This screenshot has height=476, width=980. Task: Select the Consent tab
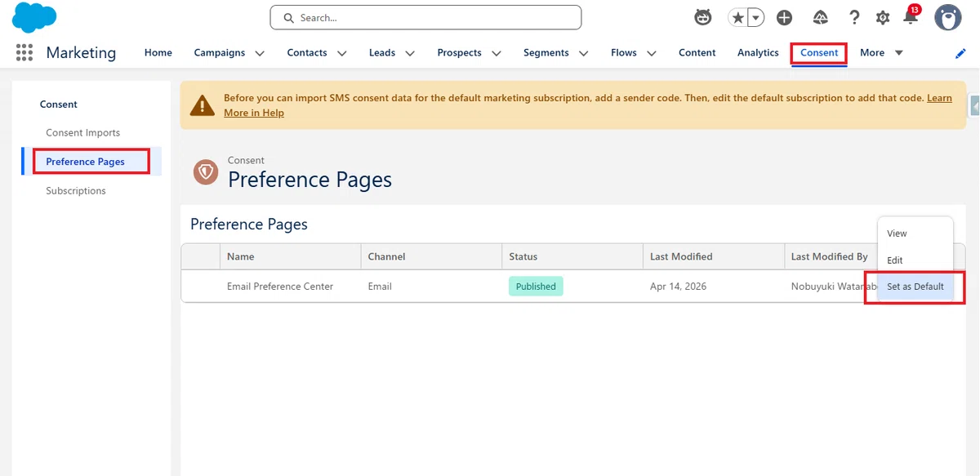pyautogui.click(x=819, y=52)
